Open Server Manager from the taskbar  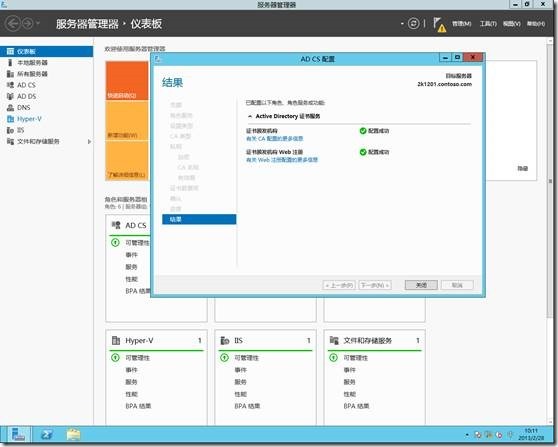pyautogui.click(x=18, y=435)
